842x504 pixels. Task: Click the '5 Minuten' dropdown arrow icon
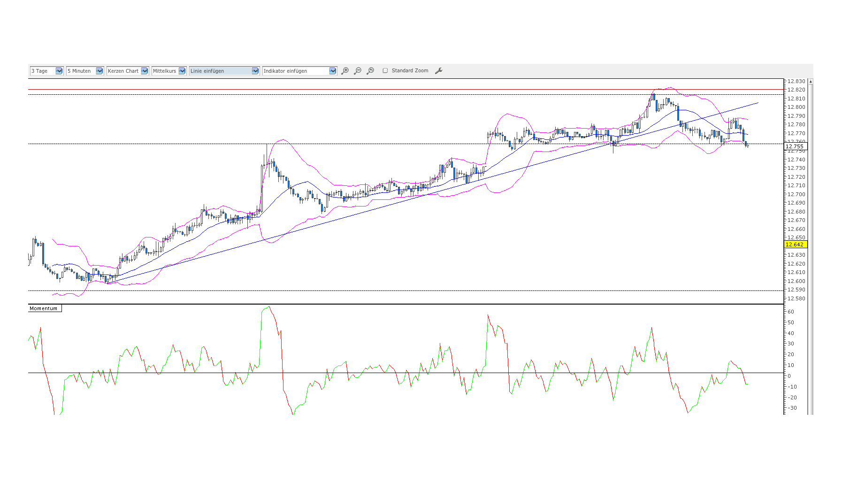[99, 71]
